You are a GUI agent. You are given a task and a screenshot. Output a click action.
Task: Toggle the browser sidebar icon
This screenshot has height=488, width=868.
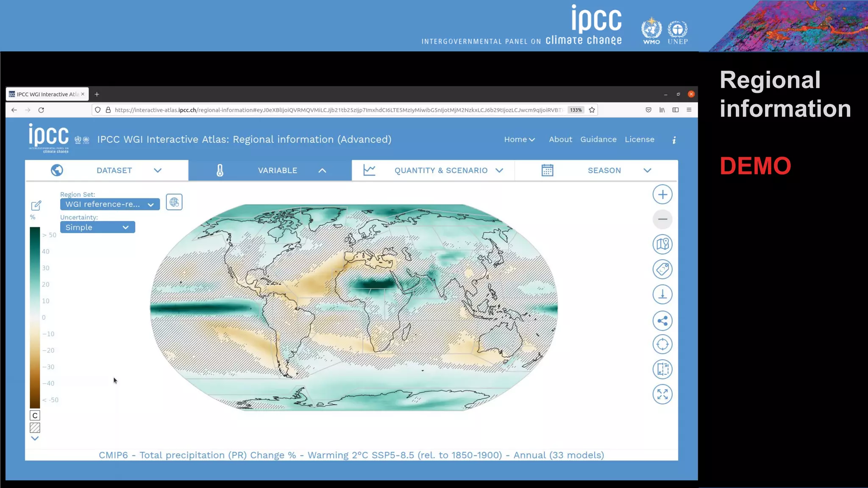click(676, 110)
